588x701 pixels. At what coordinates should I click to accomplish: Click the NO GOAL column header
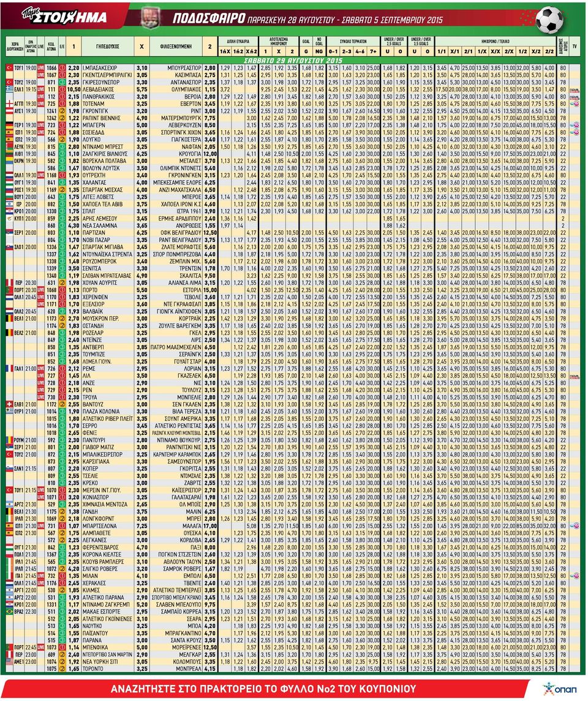[x=319, y=41]
